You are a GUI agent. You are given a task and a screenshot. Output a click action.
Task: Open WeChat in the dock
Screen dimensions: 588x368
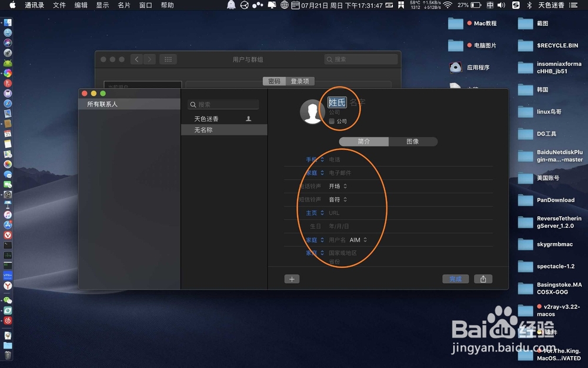point(8,300)
